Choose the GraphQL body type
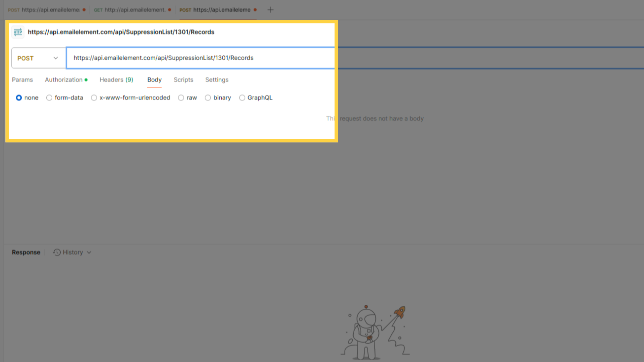 256,98
